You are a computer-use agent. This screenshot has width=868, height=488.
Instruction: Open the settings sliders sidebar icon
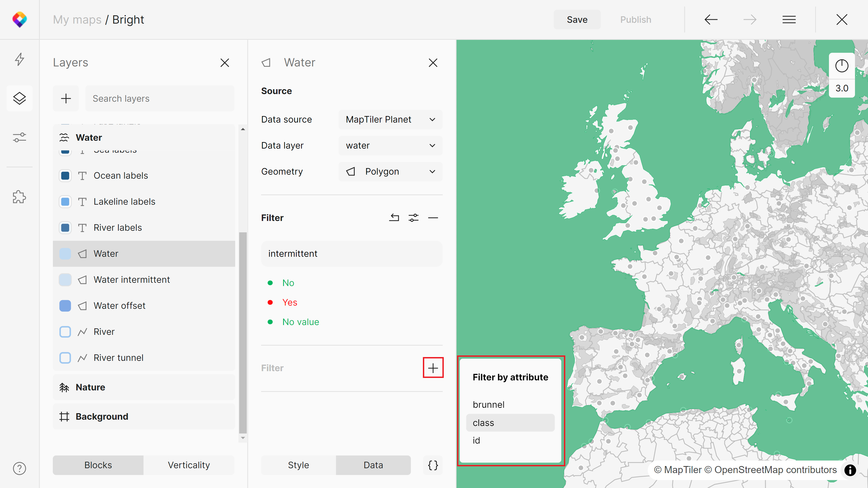coord(20,137)
